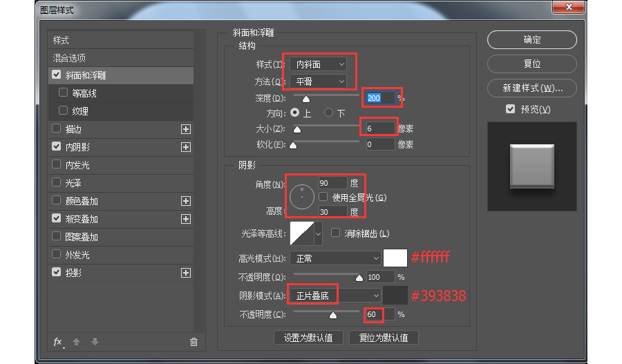Add another 投影 effect with plus icon
Screen dimensions: 622x364
click(186, 273)
